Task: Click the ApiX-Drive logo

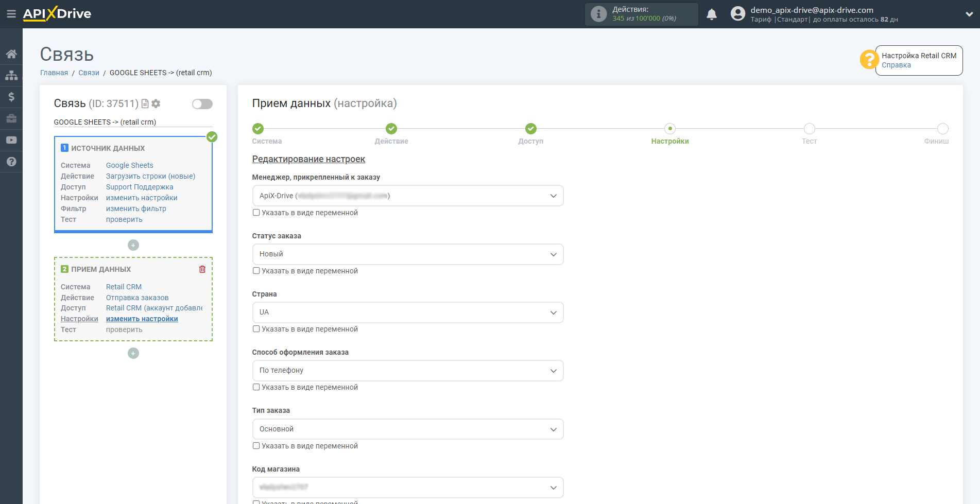Action: 57,14
